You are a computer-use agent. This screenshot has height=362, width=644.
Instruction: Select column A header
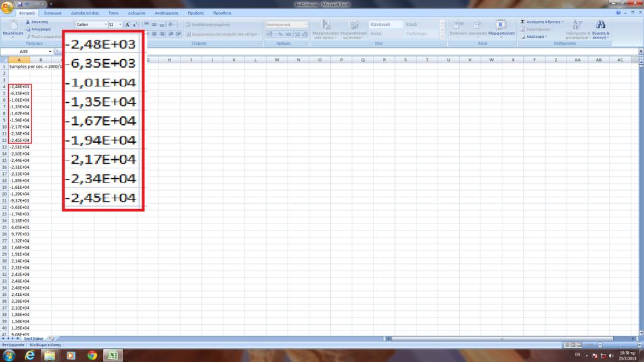click(x=19, y=60)
